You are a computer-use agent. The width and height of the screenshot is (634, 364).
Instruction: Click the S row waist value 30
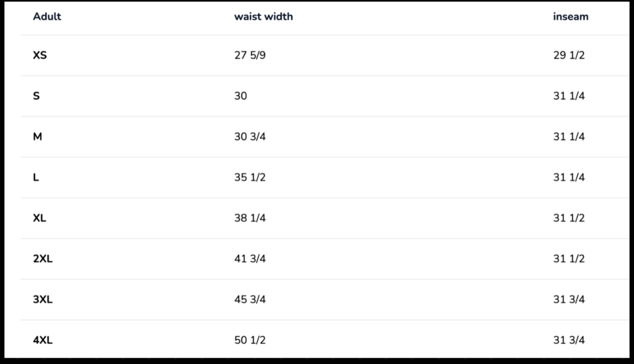point(241,96)
